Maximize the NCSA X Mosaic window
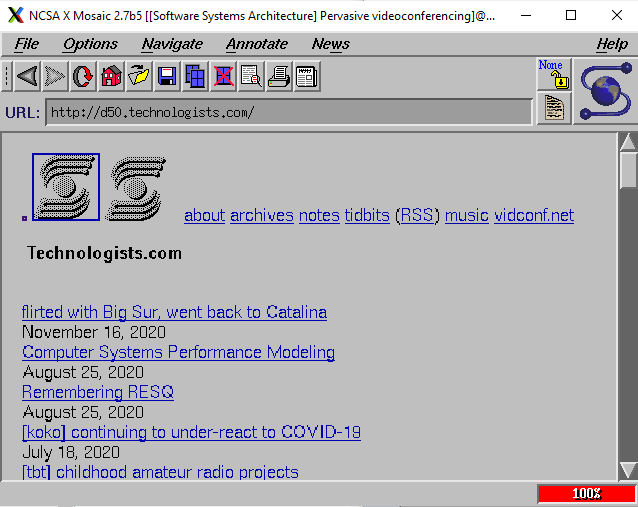Image resolution: width=638 pixels, height=507 pixels. click(571, 15)
